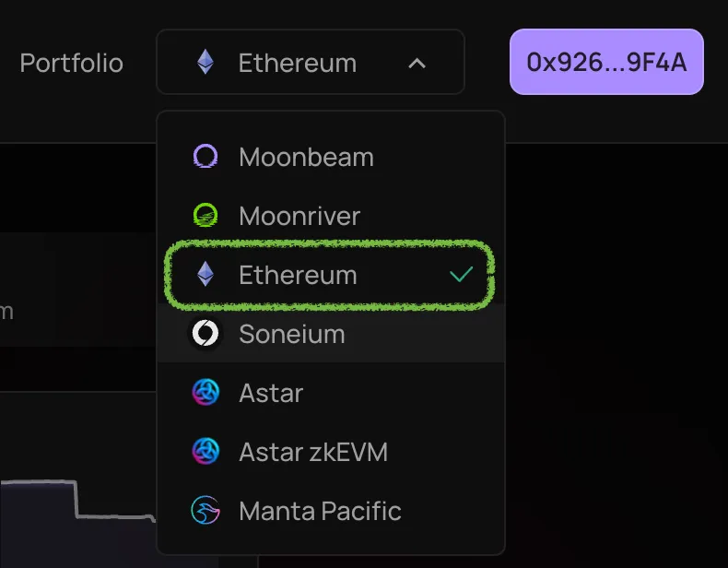This screenshot has height=568, width=728.
Task: Switch to the Astar network
Action: pyautogui.click(x=331, y=393)
